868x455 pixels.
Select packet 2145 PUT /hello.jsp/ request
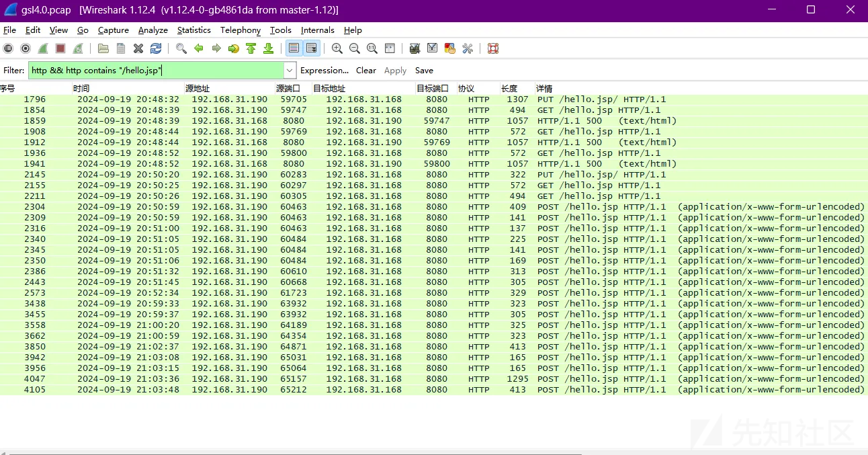pos(433,174)
